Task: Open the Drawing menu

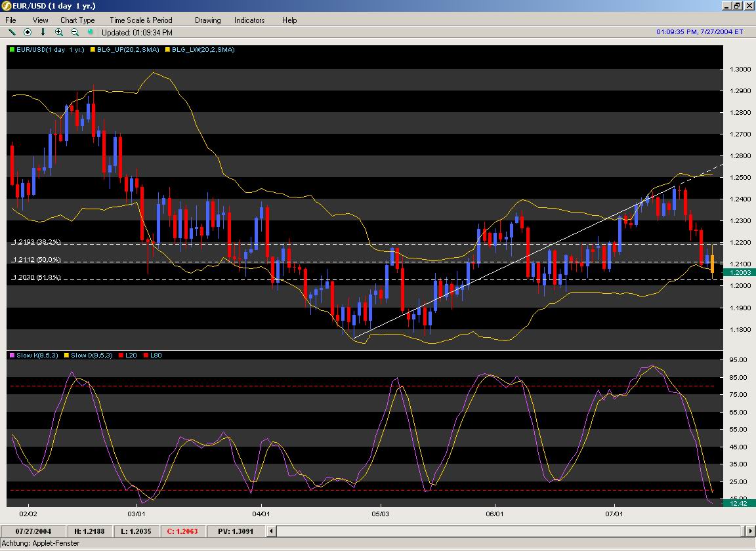Action: coord(207,20)
